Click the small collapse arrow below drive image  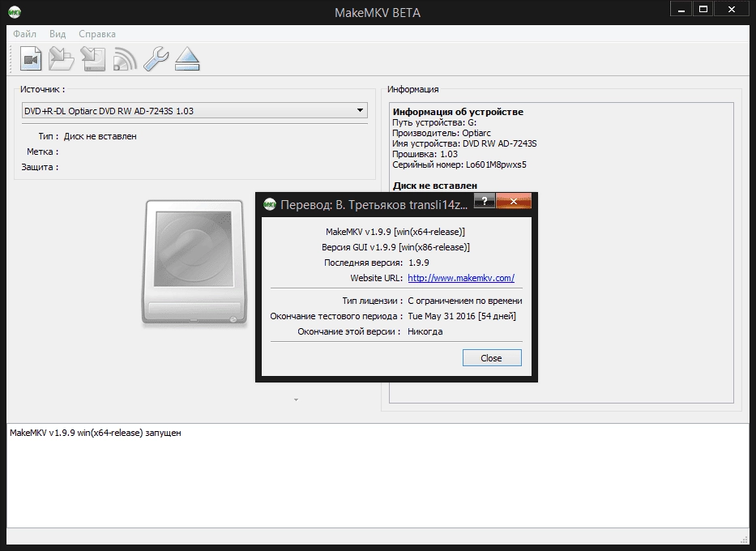[296, 399]
